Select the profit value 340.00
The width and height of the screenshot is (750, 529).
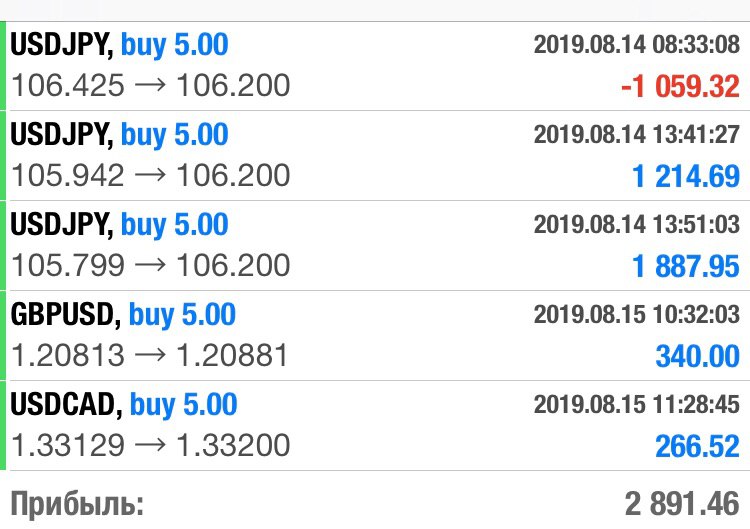click(x=697, y=356)
